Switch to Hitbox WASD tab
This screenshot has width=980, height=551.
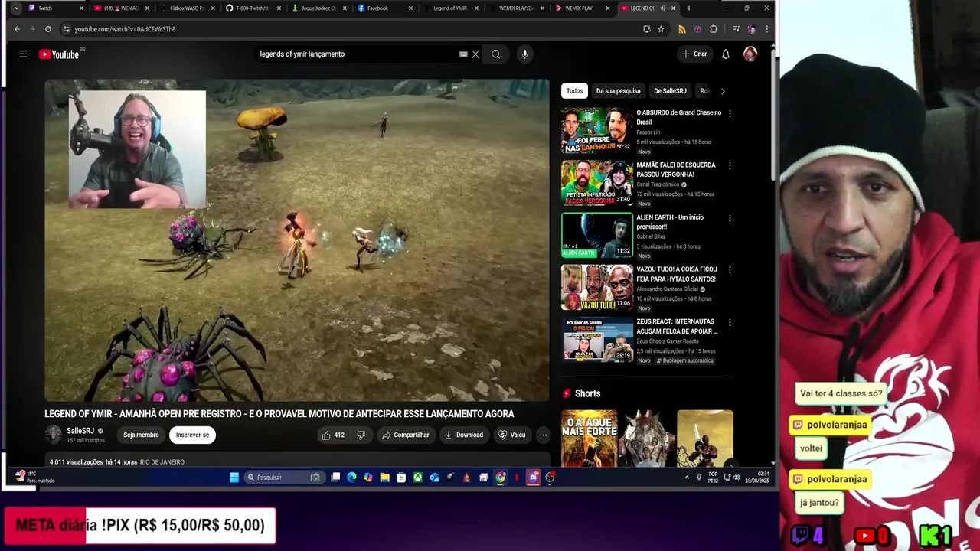click(x=187, y=8)
